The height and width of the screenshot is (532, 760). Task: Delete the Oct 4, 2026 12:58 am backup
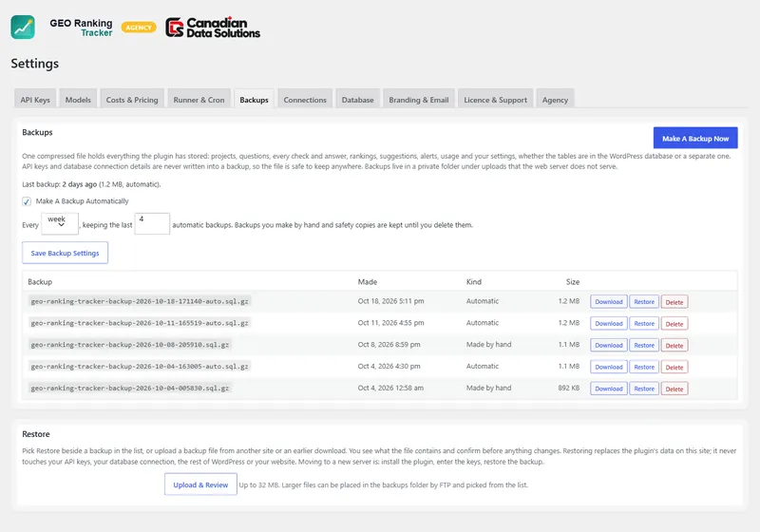pyautogui.click(x=674, y=389)
